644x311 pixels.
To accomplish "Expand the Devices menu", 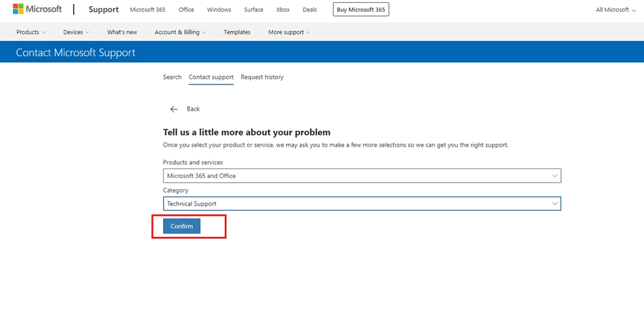I will [76, 32].
